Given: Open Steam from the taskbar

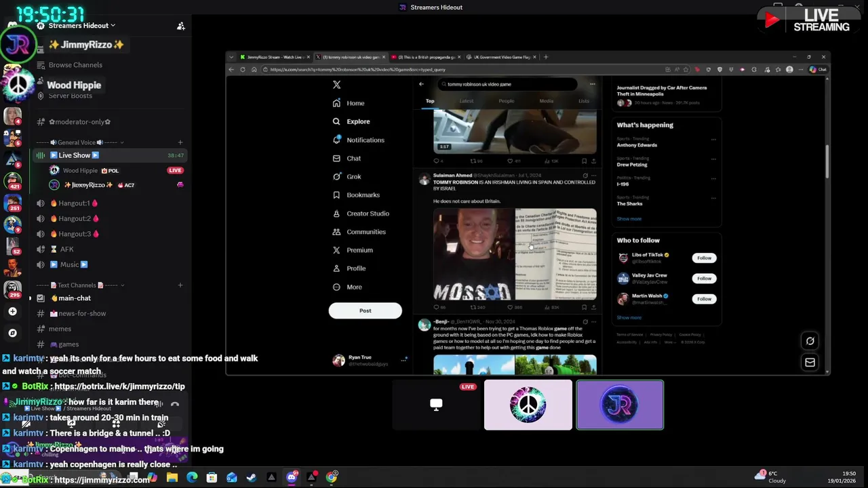Looking at the screenshot, I should pos(252,477).
